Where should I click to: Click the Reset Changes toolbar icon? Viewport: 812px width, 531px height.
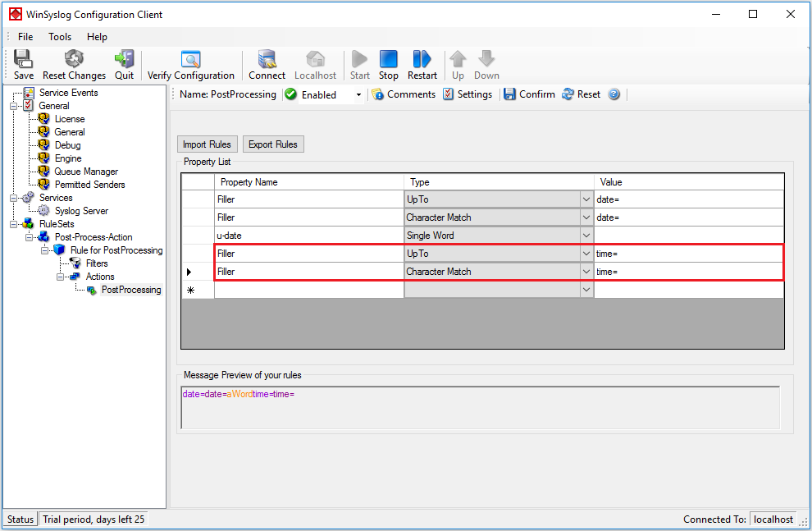(x=74, y=59)
